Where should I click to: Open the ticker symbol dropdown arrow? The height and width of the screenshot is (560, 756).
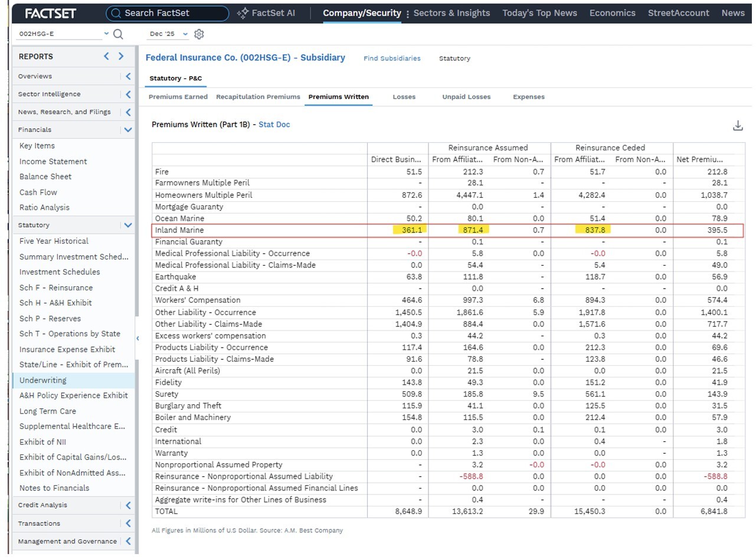[x=106, y=34]
